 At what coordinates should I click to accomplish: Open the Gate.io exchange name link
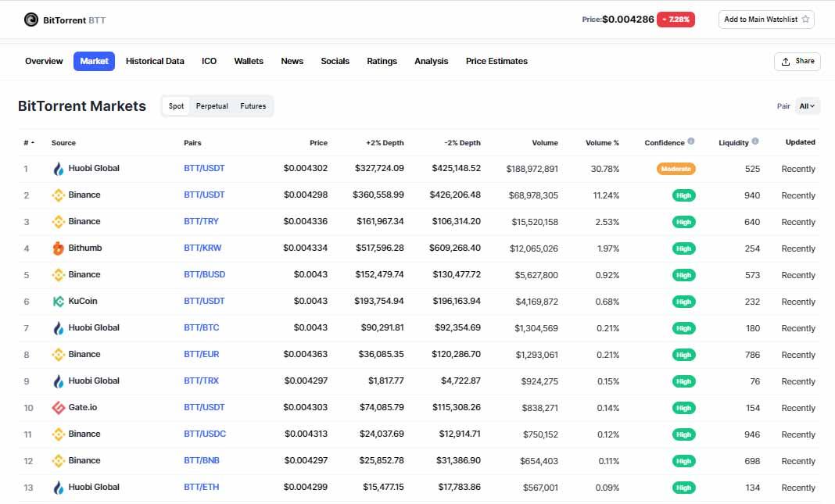[83, 408]
